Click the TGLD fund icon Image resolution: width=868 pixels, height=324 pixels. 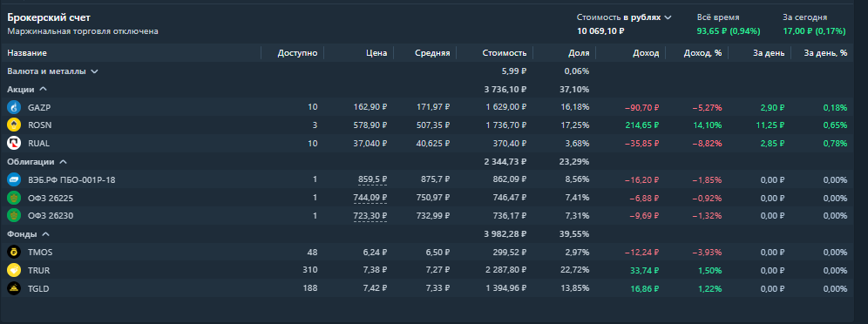[x=14, y=288]
